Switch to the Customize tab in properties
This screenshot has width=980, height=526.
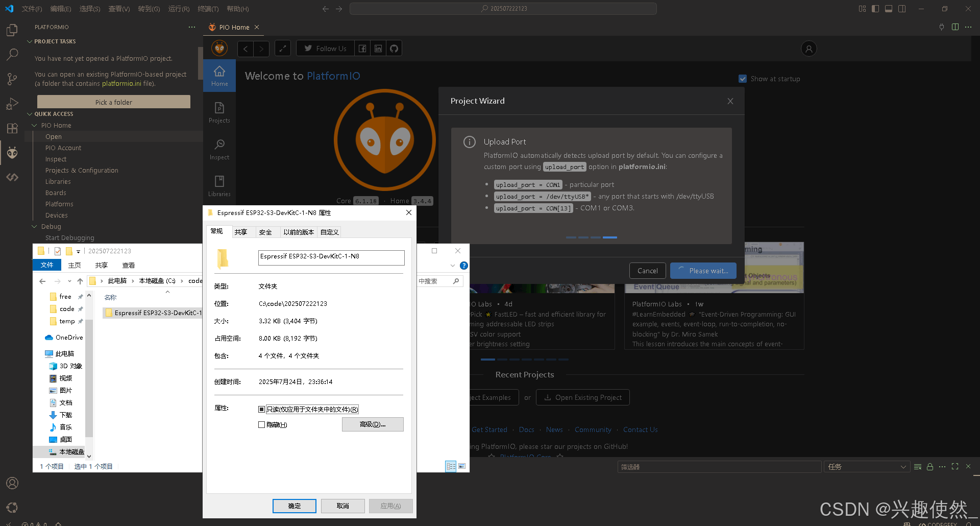coord(329,232)
